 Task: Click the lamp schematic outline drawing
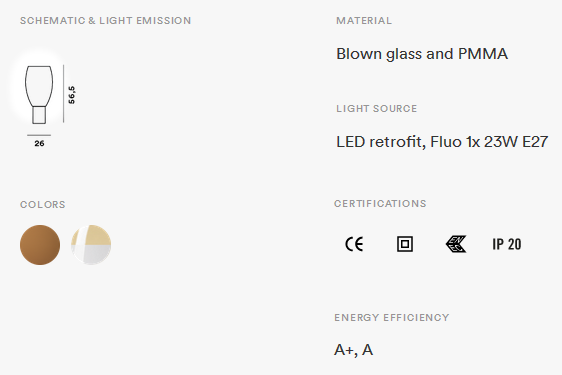pos(39,95)
